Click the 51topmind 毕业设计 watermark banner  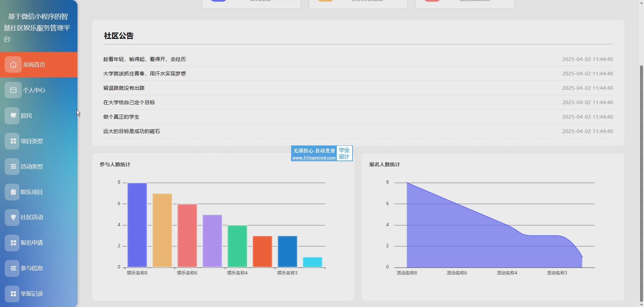tap(321, 153)
